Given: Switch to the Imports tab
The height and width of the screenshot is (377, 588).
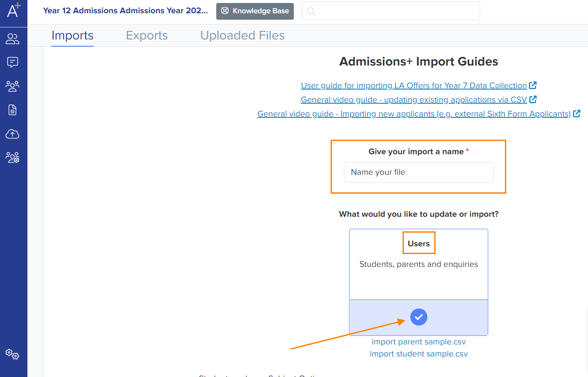Looking at the screenshot, I should click(72, 36).
